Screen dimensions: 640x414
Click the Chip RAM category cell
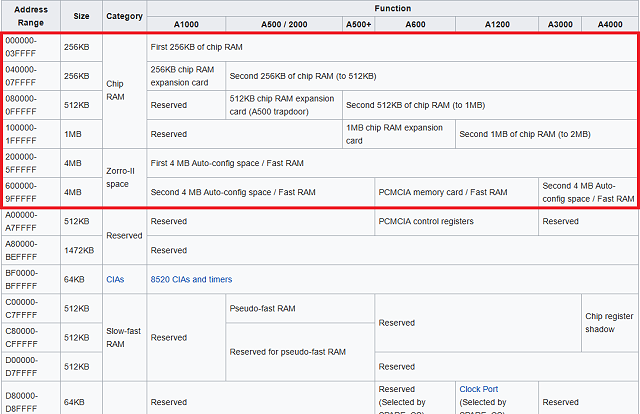124,90
